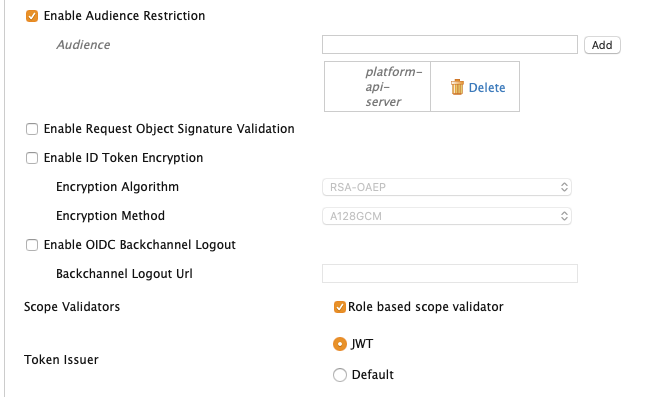Screen dimensions: 655x397
Task: Tick the Enable ID Token Encryption checkbox
Action: [32, 158]
